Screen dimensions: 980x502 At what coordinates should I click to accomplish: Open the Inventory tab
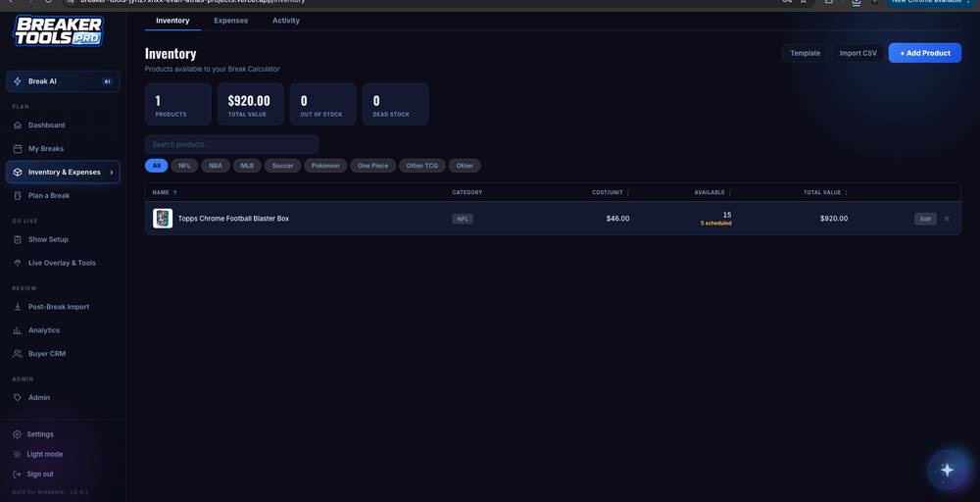point(172,21)
